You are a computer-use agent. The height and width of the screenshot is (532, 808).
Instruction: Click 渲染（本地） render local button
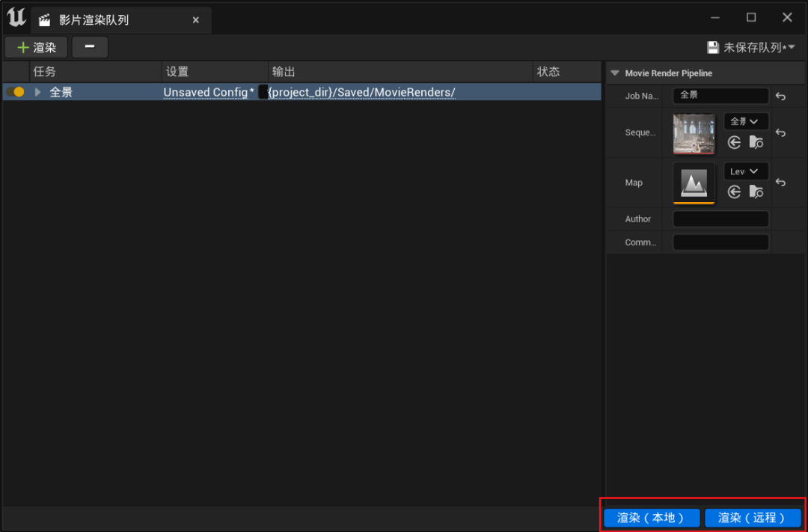pos(651,518)
